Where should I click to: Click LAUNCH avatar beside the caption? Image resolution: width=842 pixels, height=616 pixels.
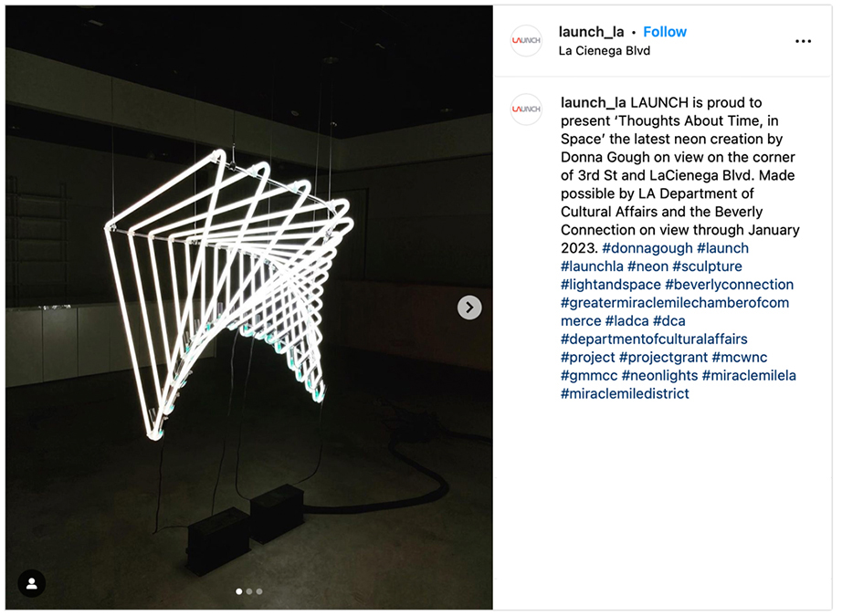pos(526,109)
